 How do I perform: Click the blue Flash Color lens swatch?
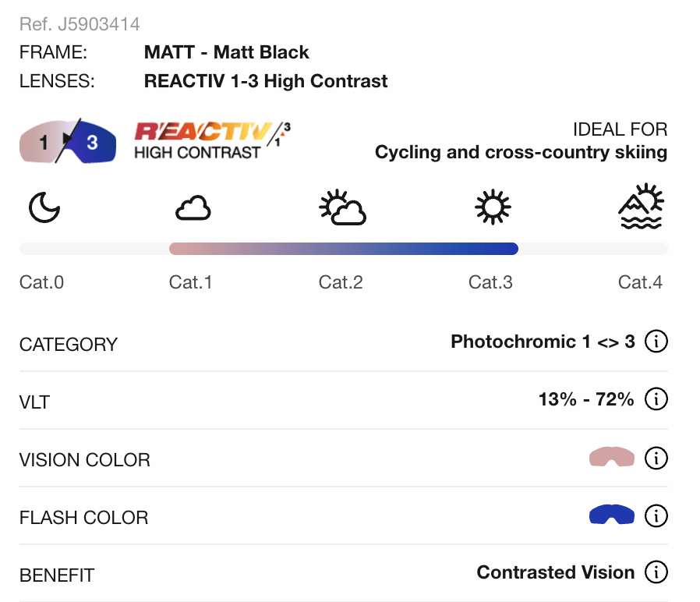612,515
